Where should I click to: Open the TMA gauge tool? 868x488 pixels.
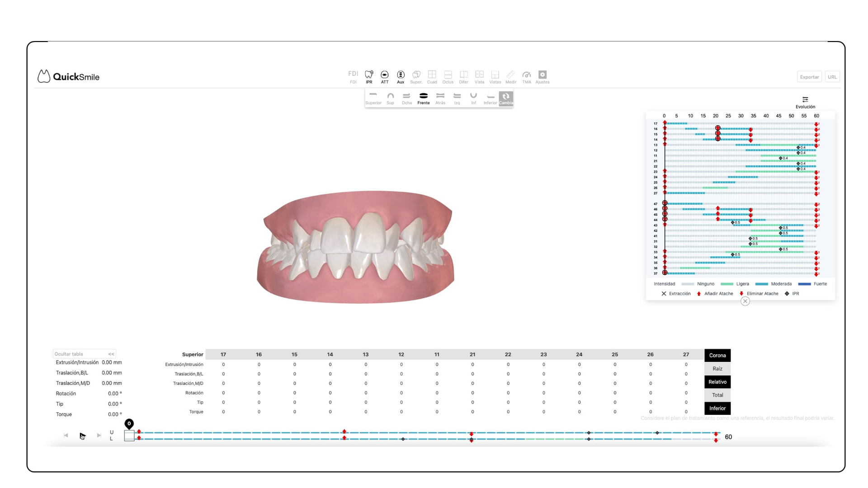point(527,77)
